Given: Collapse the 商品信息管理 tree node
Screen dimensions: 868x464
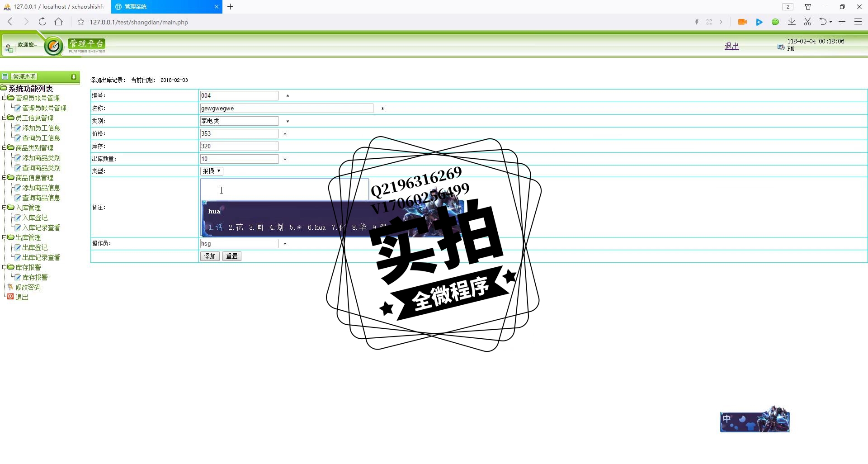Looking at the screenshot, I should point(5,177).
